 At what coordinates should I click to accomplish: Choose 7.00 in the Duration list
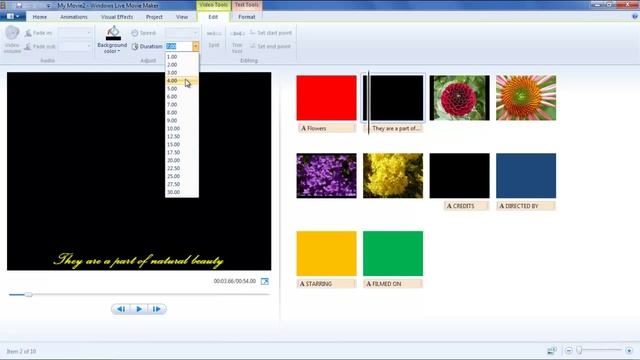[182, 104]
